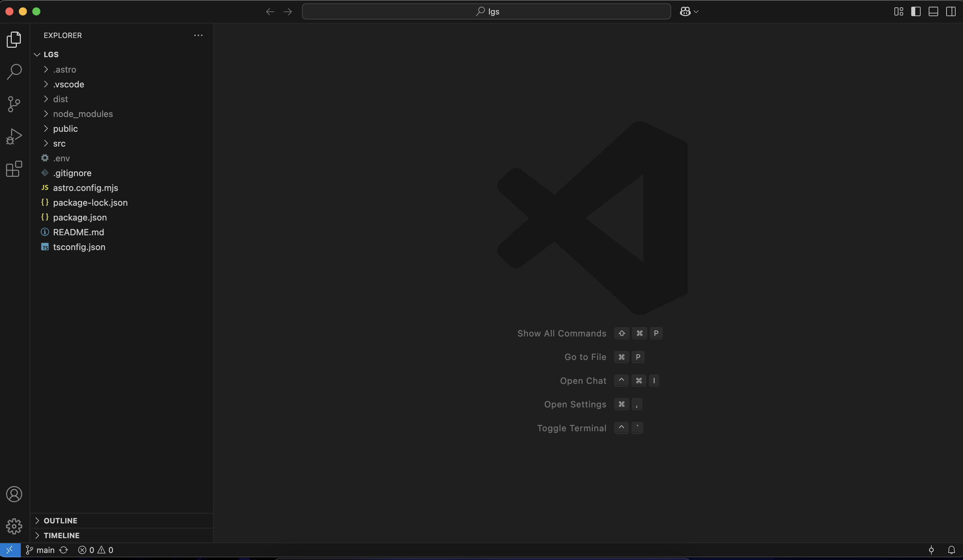Open the Copilot dropdown chevron
This screenshot has height=560, width=963.
coord(696,11)
